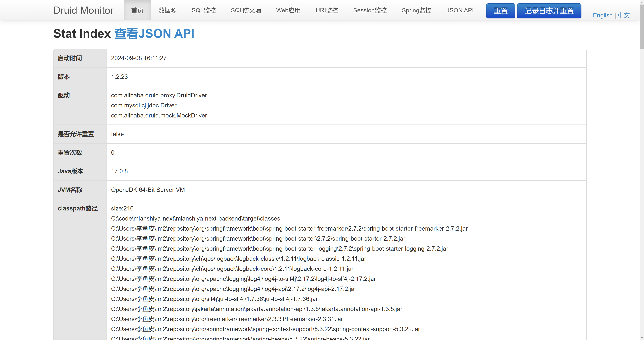This screenshot has width=644, height=340.
Task: Select logback-classic-1.2.11.jar path
Action: pyautogui.click(x=238, y=259)
